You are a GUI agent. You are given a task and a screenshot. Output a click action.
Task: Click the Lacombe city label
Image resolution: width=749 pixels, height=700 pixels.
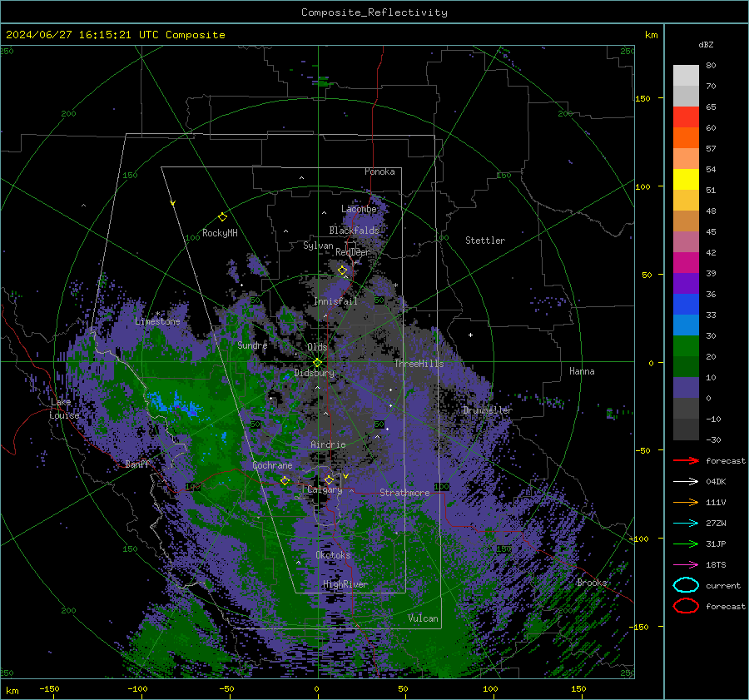pyautogui.click(x=359, y=209)
